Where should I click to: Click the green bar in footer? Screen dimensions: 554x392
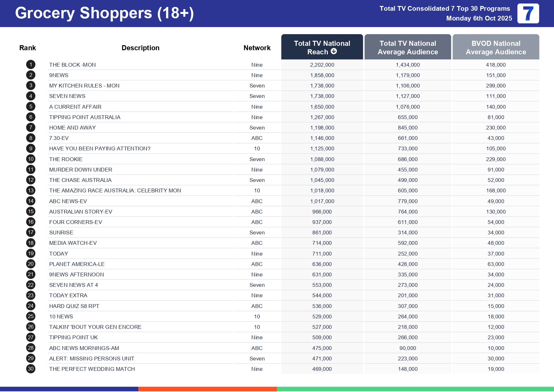(415, 389)
